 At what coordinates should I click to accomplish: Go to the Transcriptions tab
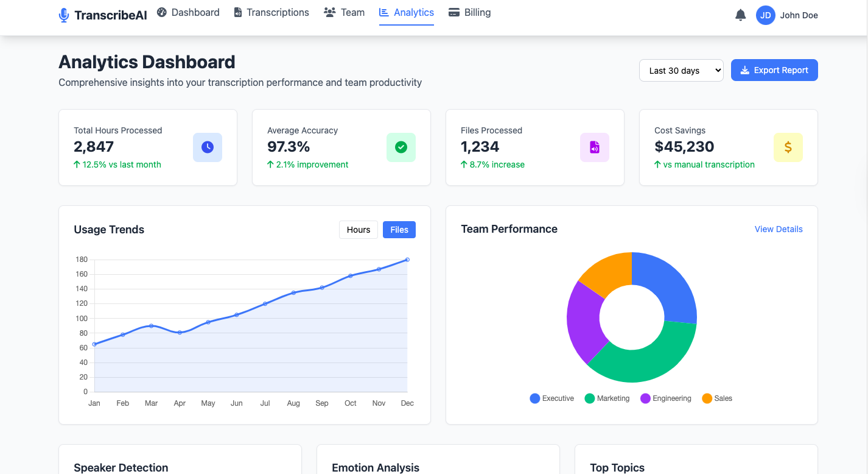tap(271, 12)
